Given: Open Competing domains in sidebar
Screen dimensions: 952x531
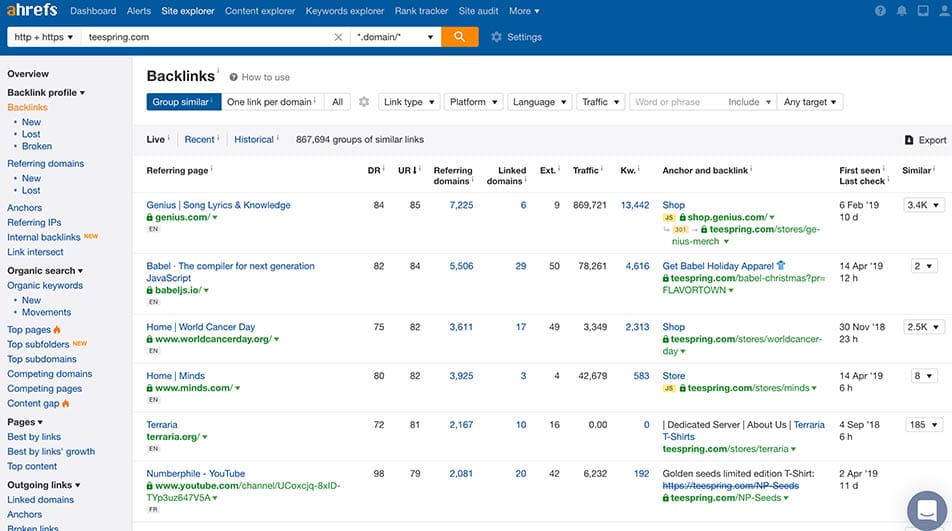Looking at the screenshot, I should click(x=50, y=374).
